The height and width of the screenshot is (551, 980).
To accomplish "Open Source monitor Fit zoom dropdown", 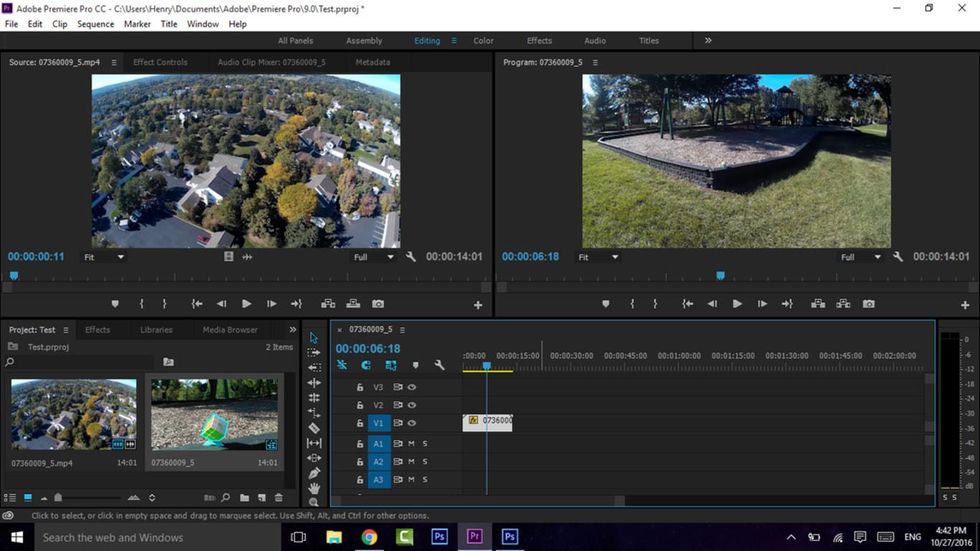I will coord(103,257).
